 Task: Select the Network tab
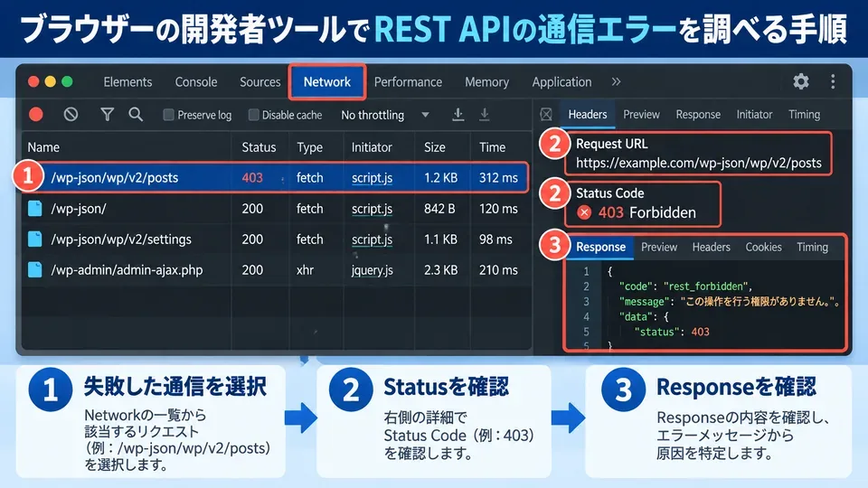[327, 82]
